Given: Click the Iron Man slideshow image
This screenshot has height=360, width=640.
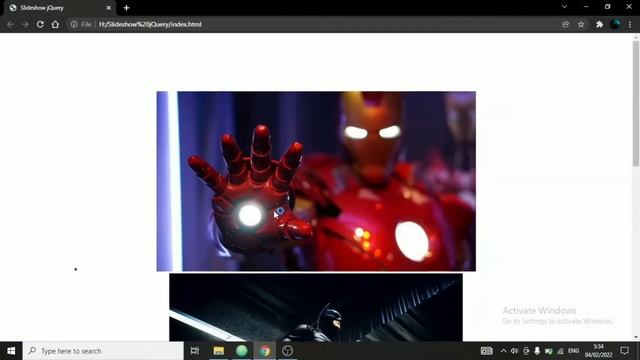Looking at the screenshot, I should [x=316, y=181].
